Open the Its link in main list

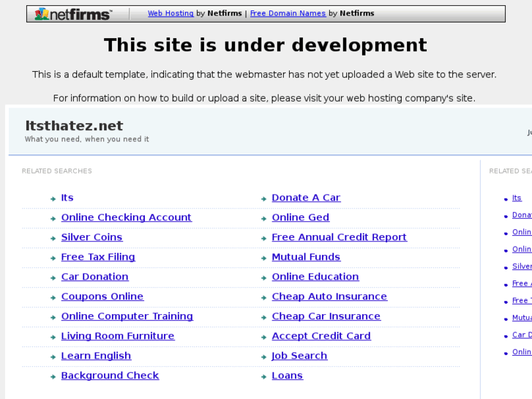(x=67, y=198)
